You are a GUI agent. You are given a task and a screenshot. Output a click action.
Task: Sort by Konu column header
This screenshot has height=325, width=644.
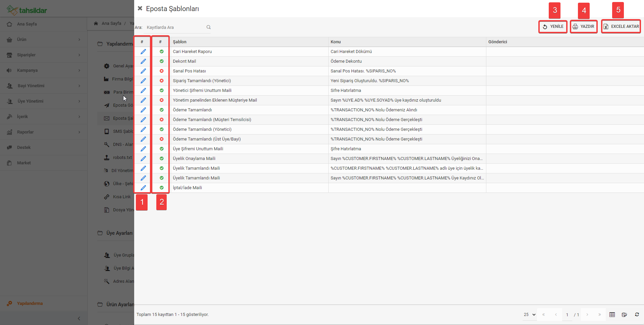click(x=407, y=42)
